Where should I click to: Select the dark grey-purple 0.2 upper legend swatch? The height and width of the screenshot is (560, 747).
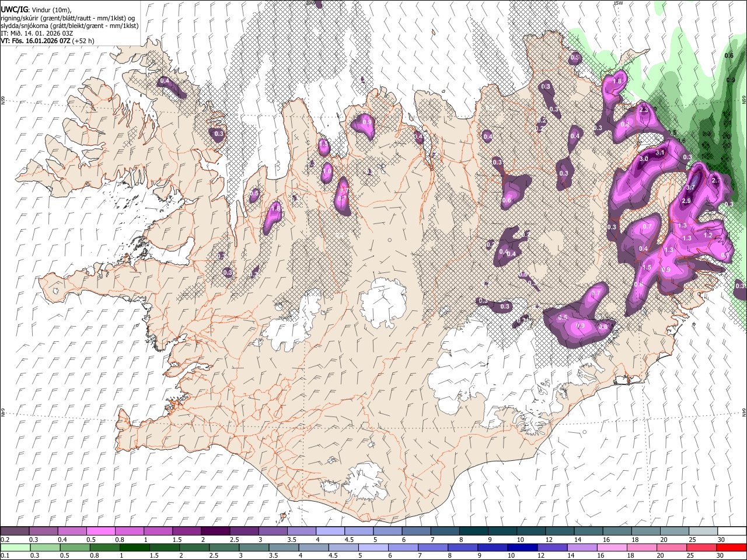click(15, 531)
